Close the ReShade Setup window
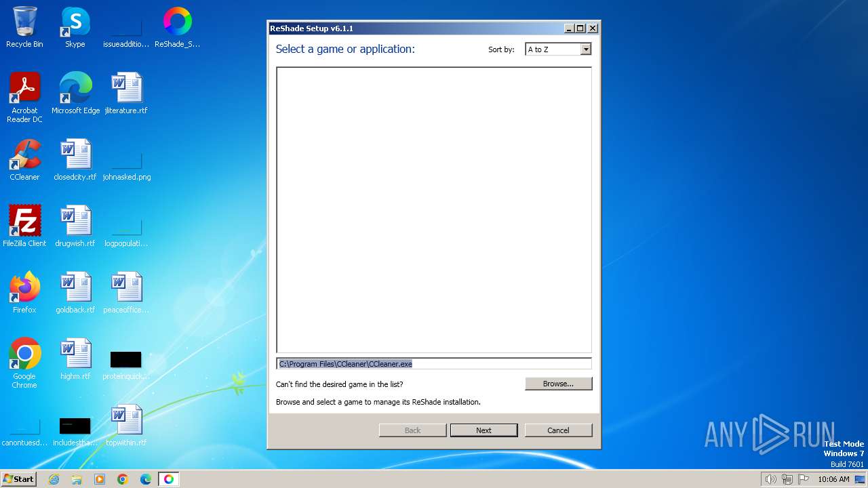This screenshot has height=488, width=868. 593,28
